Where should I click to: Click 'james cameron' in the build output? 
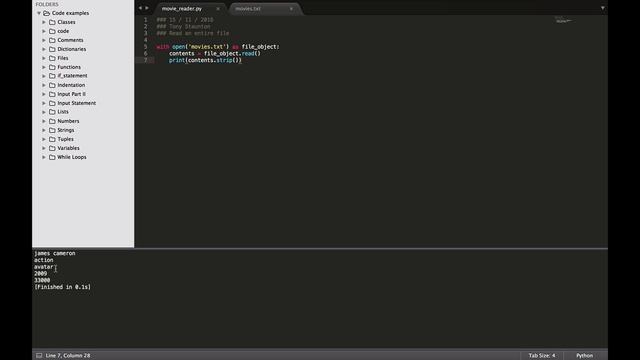pyautogui.click(x=55, y=253)
